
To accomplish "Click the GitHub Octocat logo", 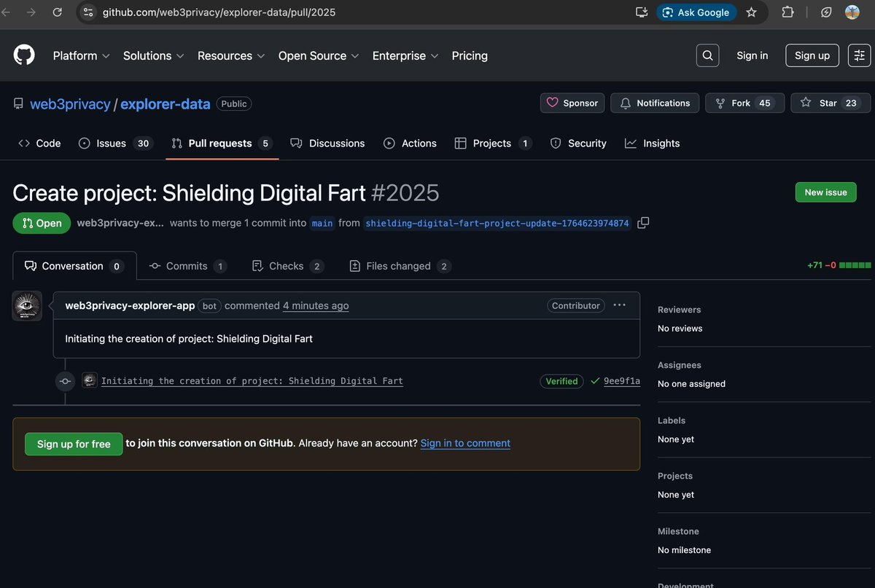I will [24, 55].
